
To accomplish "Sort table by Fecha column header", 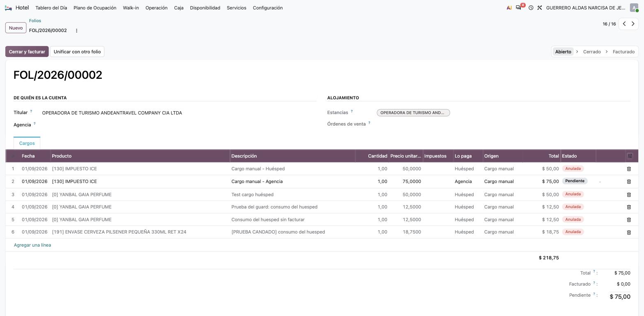I will (x=35, y=156).
